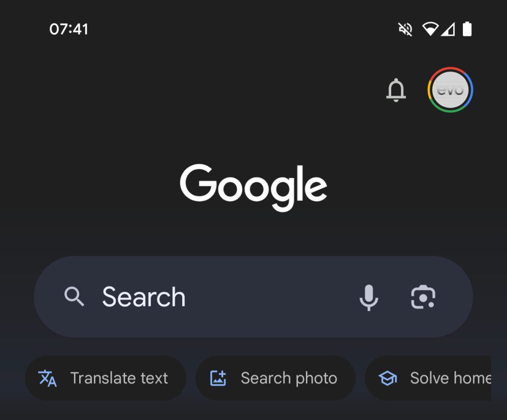
Task: Tap the Solve homework chip label
Action: pos(450,378)
